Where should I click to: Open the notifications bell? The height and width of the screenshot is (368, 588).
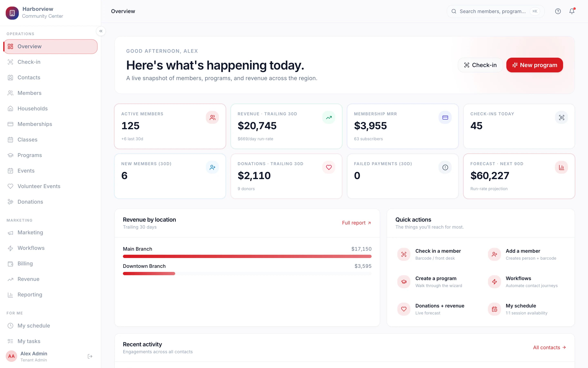[572, 11]
